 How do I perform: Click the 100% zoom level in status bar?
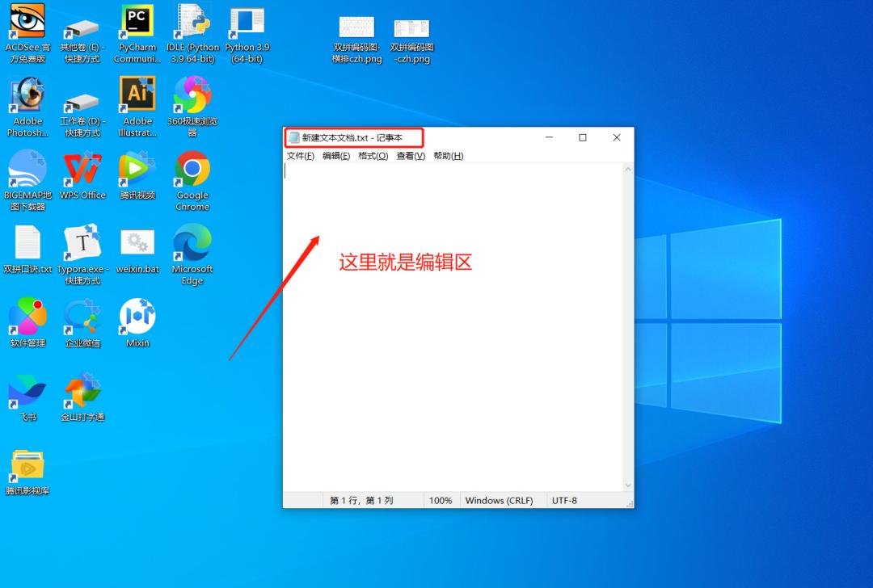point(441,500)
